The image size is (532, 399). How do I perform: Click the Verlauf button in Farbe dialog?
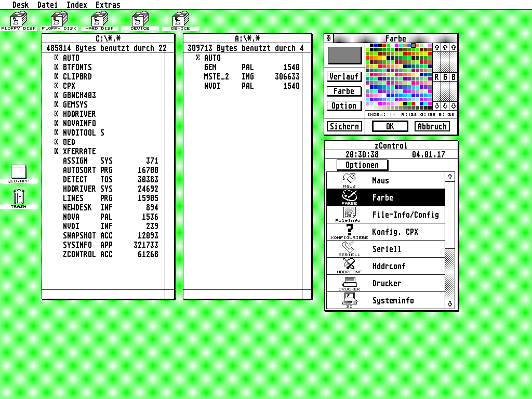pos(344,77)
